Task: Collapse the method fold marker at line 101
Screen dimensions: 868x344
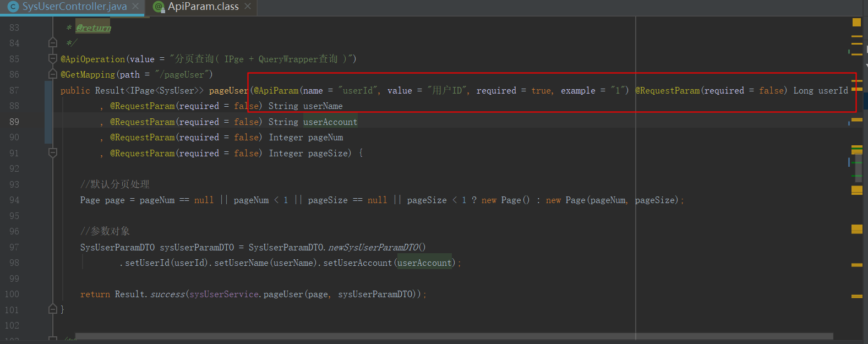Action: tap(53, 309)
